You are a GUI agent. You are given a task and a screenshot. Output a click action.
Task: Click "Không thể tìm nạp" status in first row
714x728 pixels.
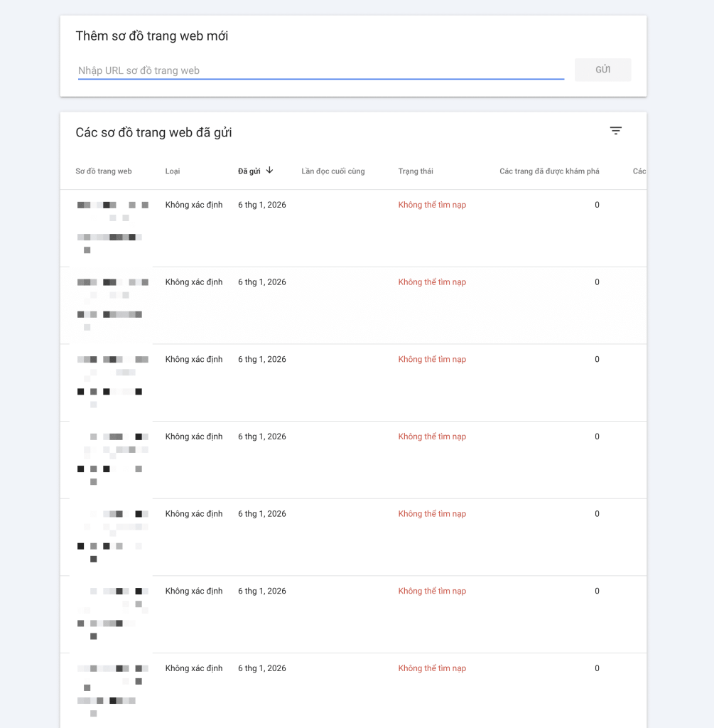point(432,205)
